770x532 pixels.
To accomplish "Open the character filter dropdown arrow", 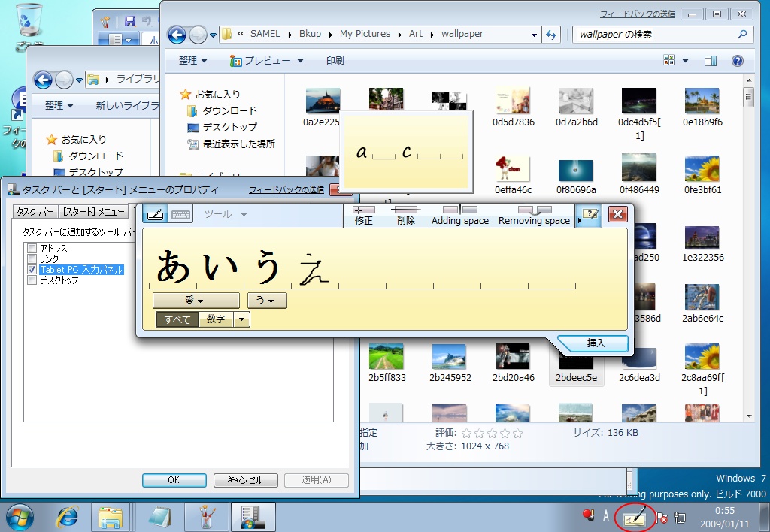I will pos(241,319).
